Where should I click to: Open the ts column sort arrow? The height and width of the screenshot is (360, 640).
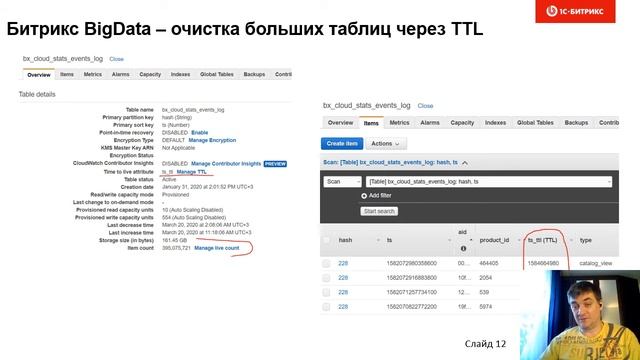(x=450, y=240)
